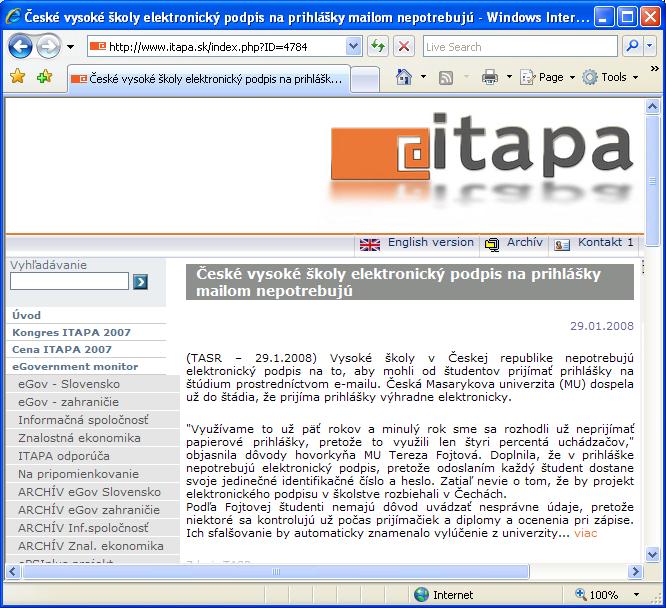Screen dimensions: 666x608
Task: Select eGov - zahraničie submenu item
Action: pos(93,402)
